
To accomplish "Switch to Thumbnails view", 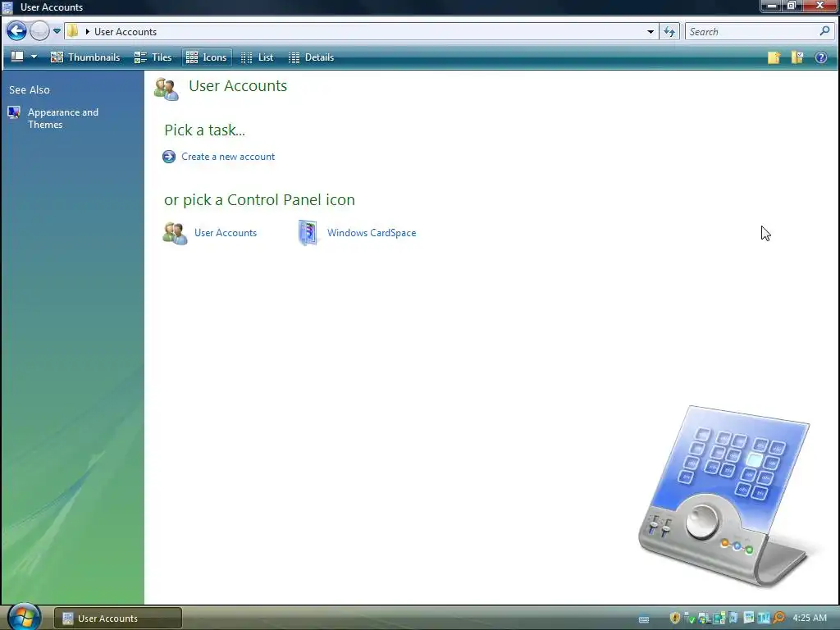I will (85, 57).
